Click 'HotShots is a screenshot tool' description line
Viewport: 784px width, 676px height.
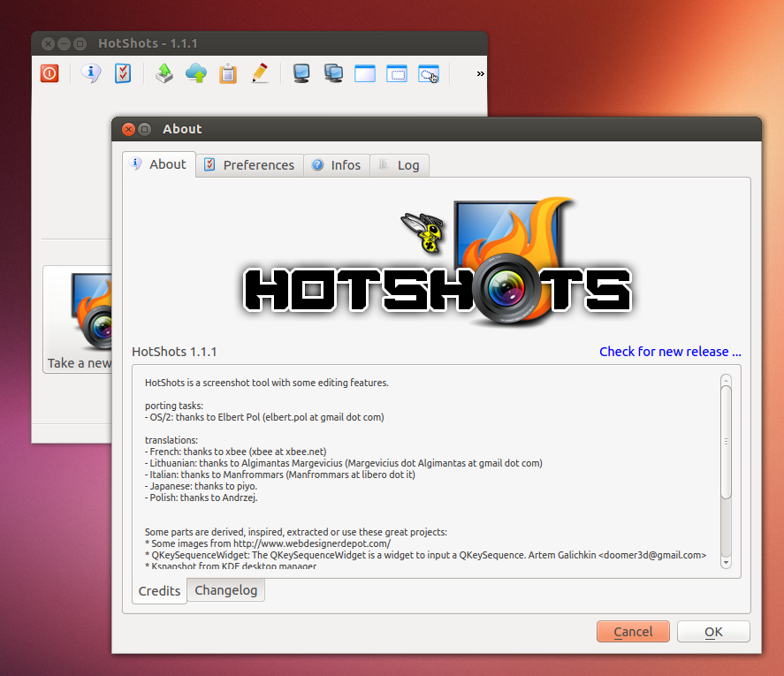[x=267, y=383]
